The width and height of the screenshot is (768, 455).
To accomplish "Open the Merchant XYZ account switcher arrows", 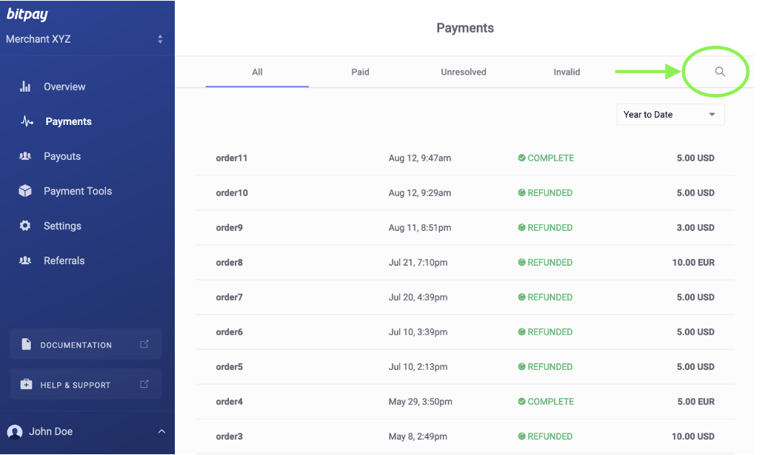I will point(160,39).
